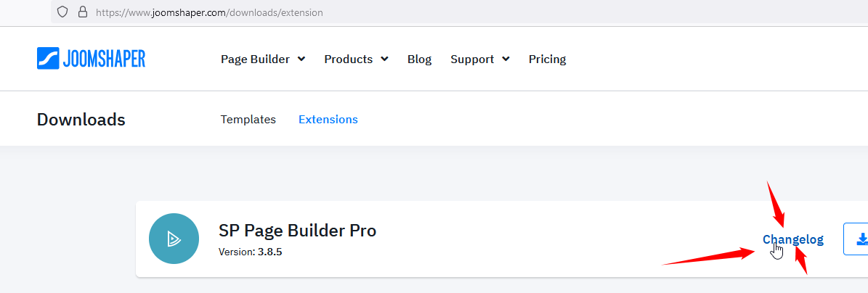The image size is (868, 293).
Task: Expand the Page Builder dropdown chevron
Action: [x=301, y=59]
